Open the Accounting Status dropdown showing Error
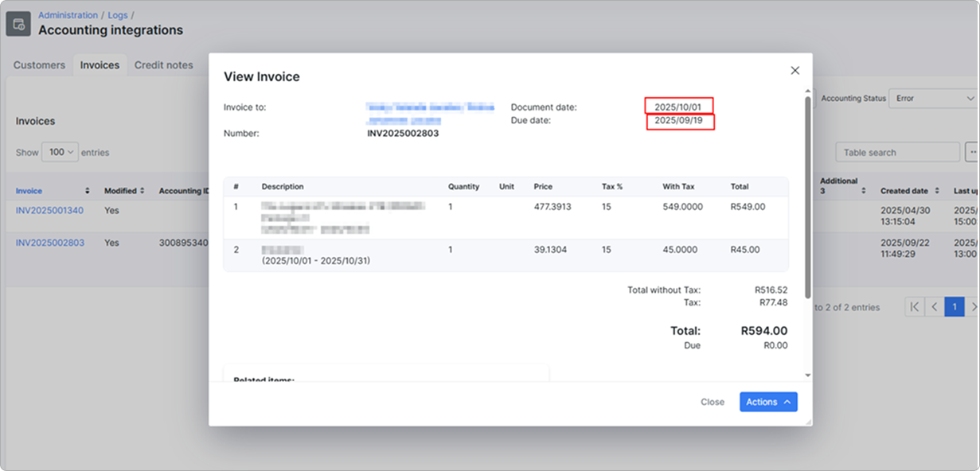 tap(931, 99)
